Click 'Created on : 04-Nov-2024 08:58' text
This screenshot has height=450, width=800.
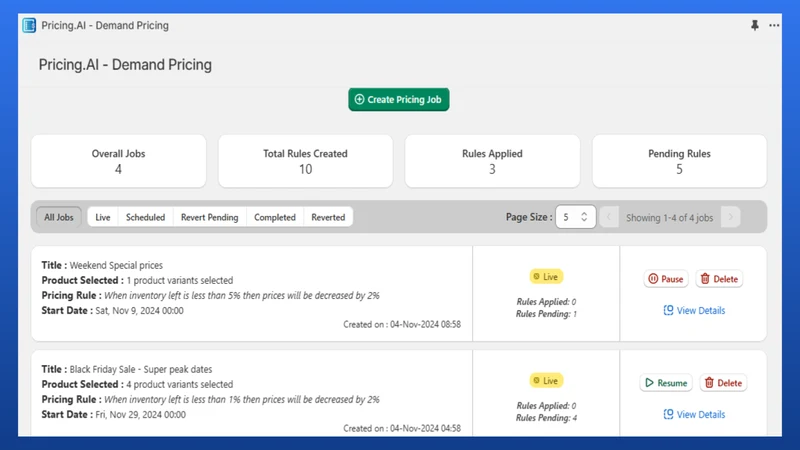tap(402, 324)
